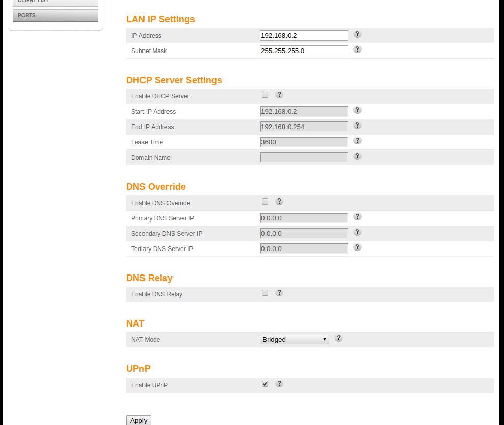Click the Subnet Mask input field
Image resolution: width=504 pixels, height=425 pixels.
click(304, 51)
